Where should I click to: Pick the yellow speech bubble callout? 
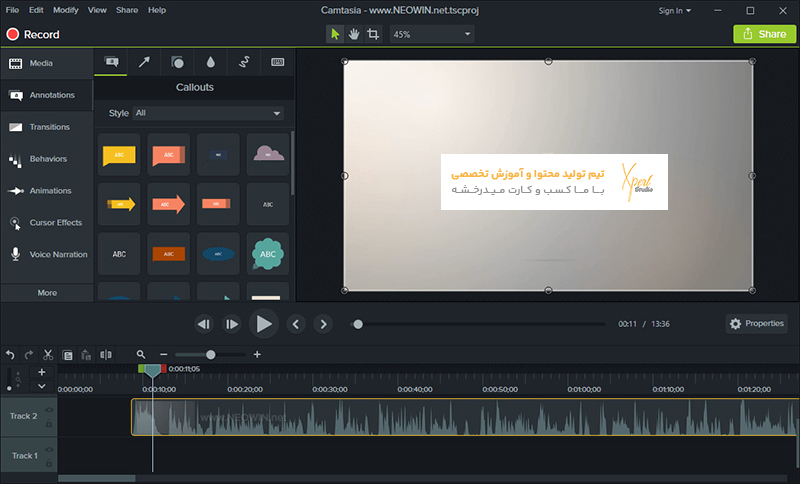tap(119, 155)
